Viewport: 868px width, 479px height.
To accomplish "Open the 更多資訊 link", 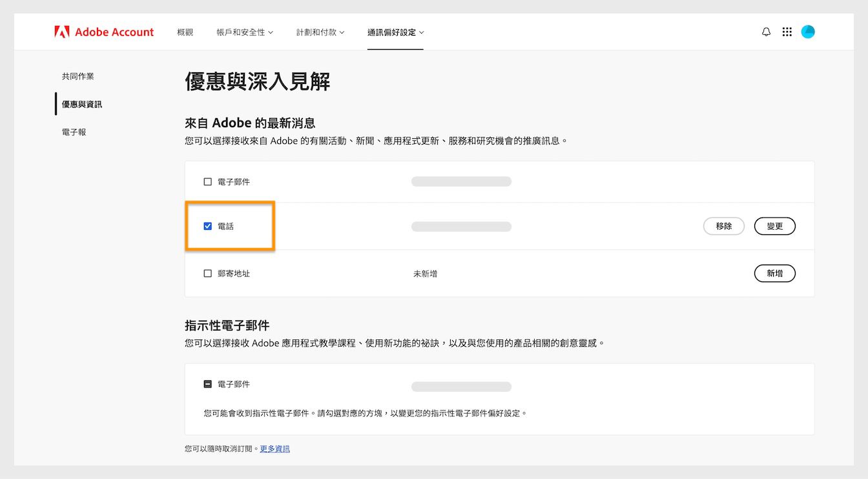I will (274, 448).
